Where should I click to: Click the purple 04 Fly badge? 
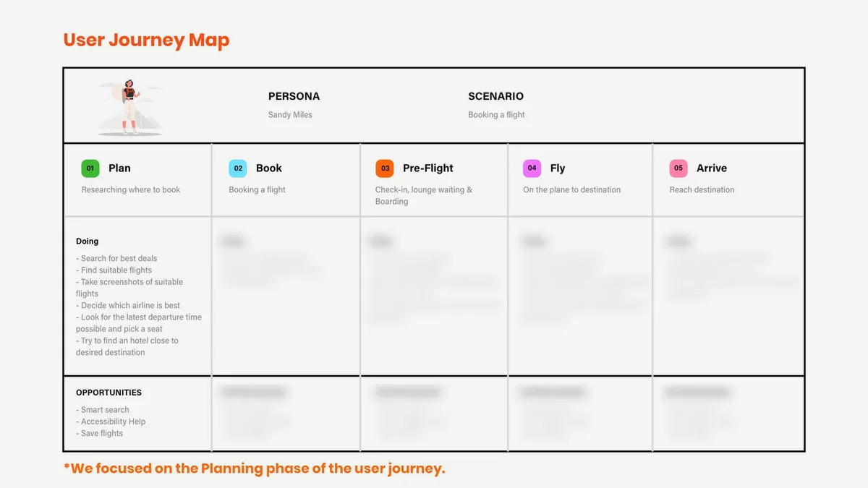pos(532,168)
